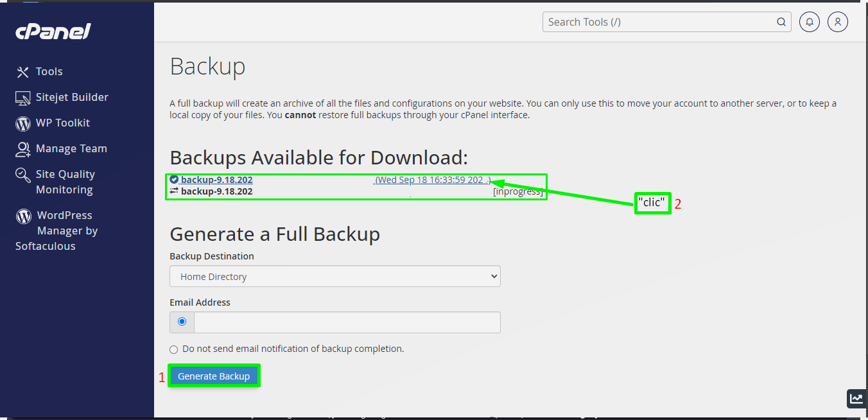Click the Generate Backup button
The width and height of the screenshot is (868, 420).
coord(214,376)
